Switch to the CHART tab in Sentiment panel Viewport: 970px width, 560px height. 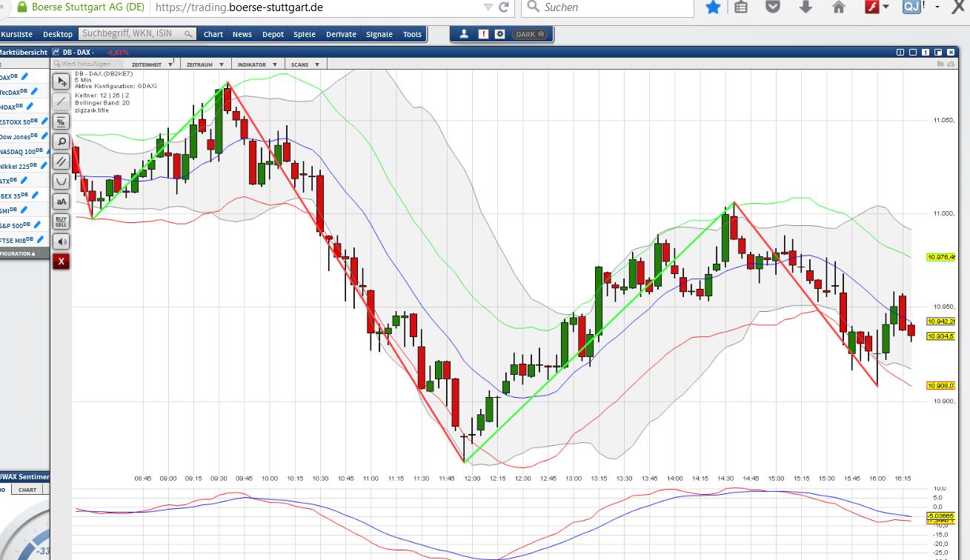point(27,490)
